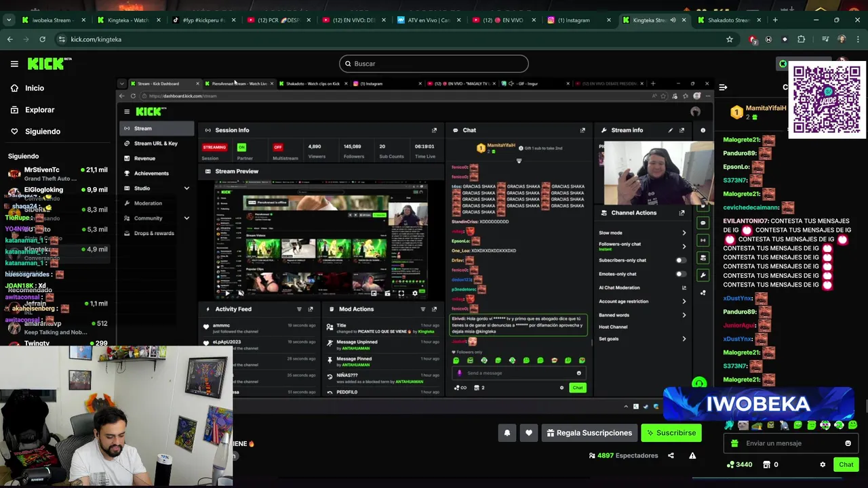
Task: Pop out the Session Info panel
Action: click(x=434, y=130)
